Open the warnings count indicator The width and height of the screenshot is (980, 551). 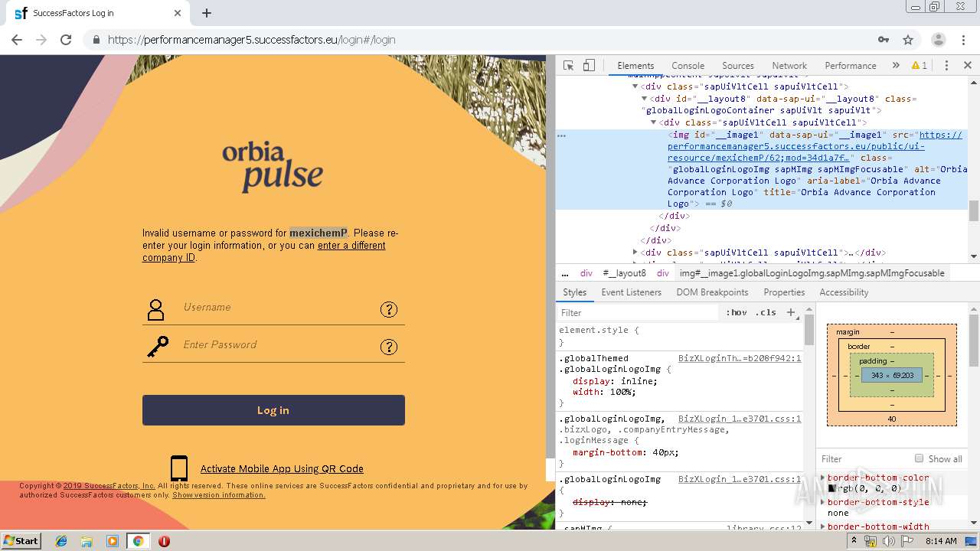pyautogui.click(x=920, y=66)
